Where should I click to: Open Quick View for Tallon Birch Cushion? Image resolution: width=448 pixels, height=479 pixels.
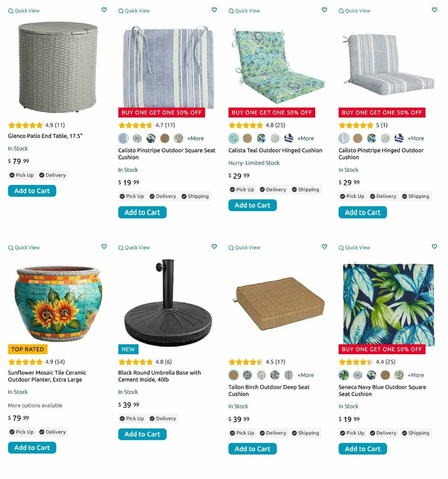[x=244, y=248]
